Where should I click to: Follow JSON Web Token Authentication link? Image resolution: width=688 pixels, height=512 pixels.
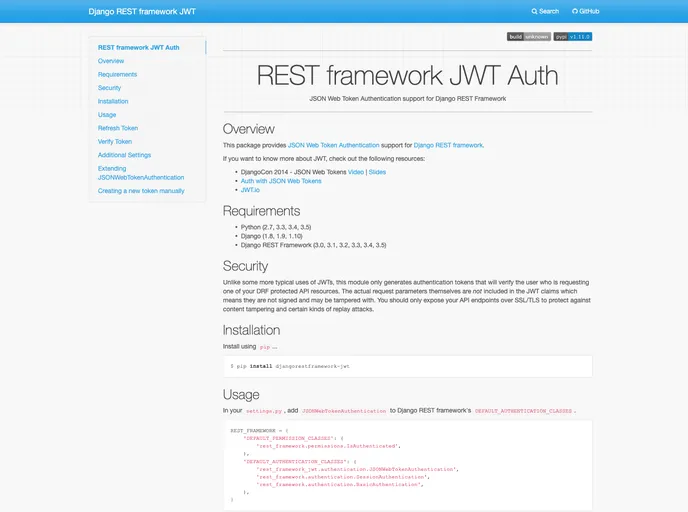click(333, 145)
